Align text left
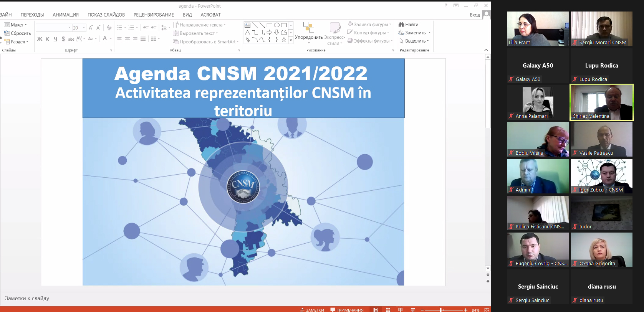This screenshot has height=312, width=644. pyautogui.click(x=119, y=39)
